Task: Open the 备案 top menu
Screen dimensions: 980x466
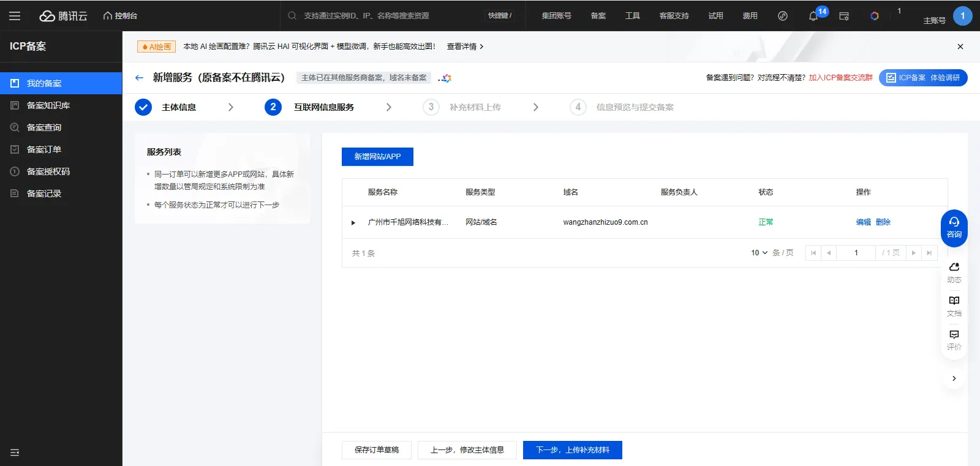Action: click(x=598, y=16)
